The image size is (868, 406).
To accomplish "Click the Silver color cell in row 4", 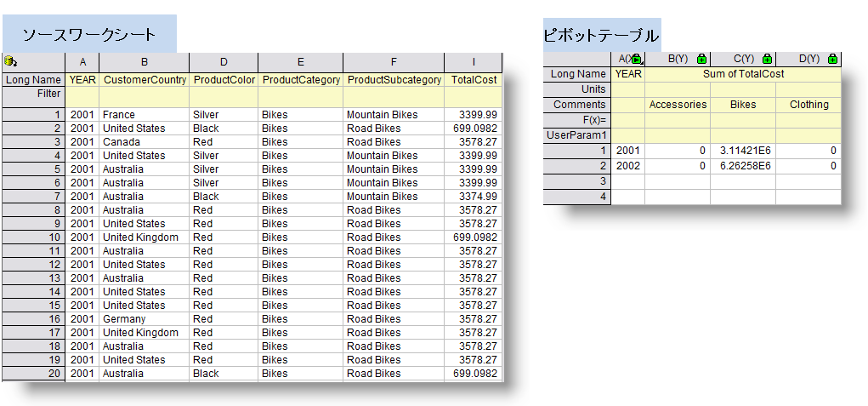I will (224, 155).
